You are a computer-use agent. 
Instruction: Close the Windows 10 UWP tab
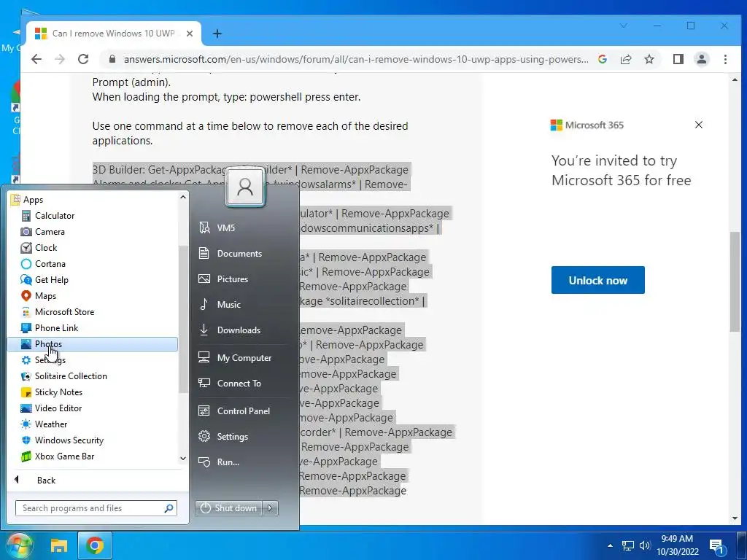190,34
